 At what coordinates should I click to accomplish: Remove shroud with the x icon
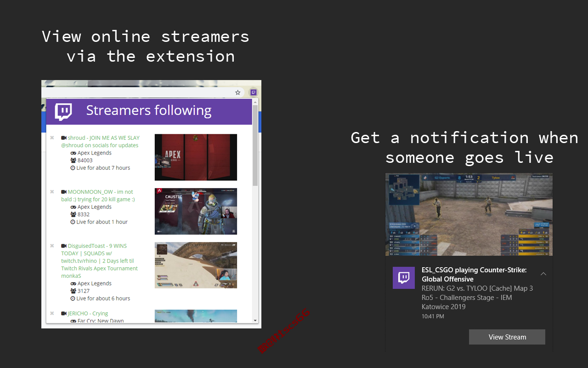pyautogui.click(x=52, y=138)
